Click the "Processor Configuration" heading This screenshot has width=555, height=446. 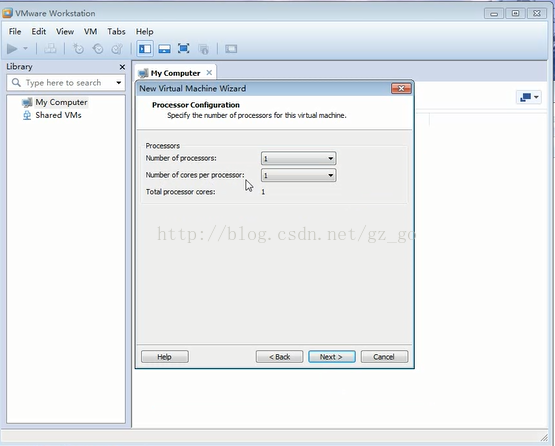pyautogui.click(x=196, y=105)
